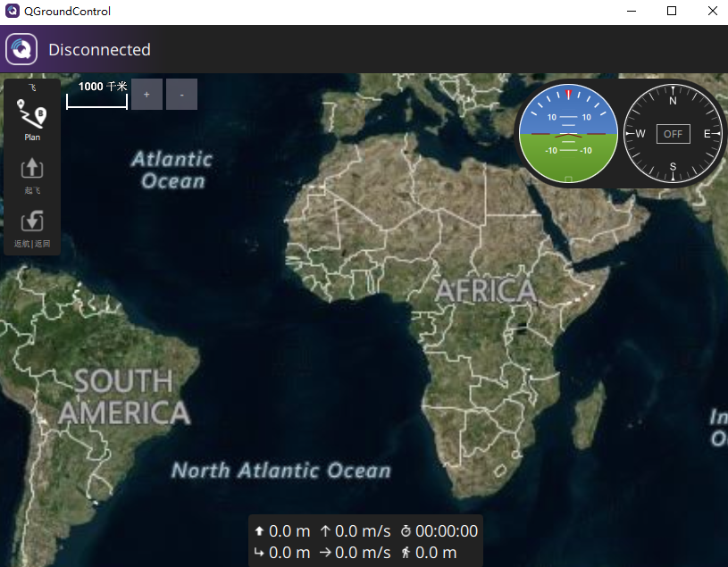Screen dimensions: 728x567
Task: Click the North Atlantic Ocean map label
Action: tap(281, 470)
